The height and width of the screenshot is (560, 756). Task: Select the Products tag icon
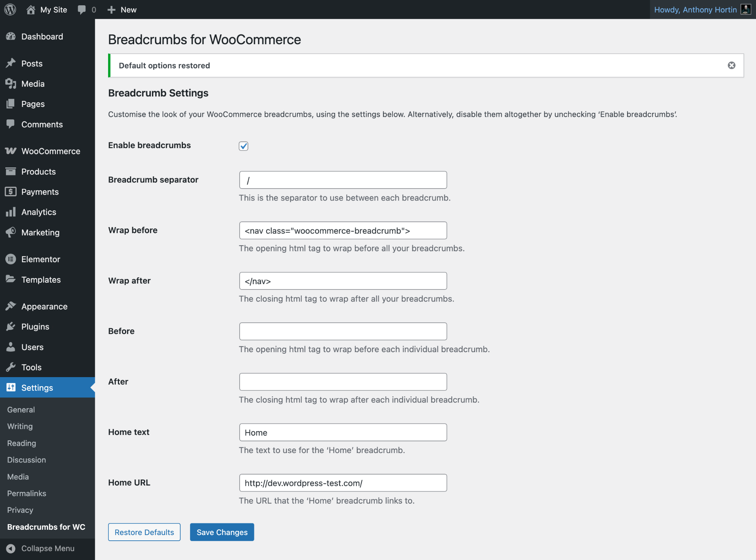11,171
